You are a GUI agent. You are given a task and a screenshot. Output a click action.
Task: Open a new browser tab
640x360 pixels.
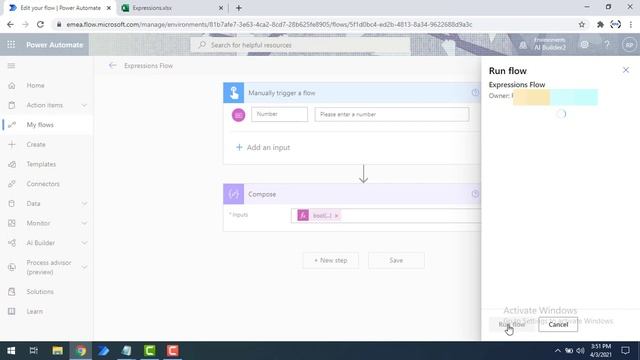click(239, 8)
